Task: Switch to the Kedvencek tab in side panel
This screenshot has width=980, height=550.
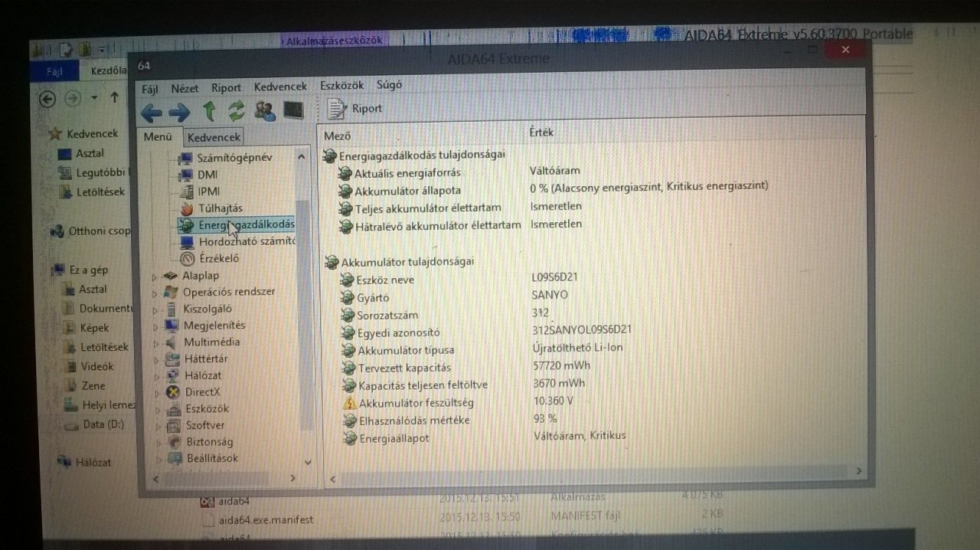Action: pyautogui.click(x=214, y=137)
